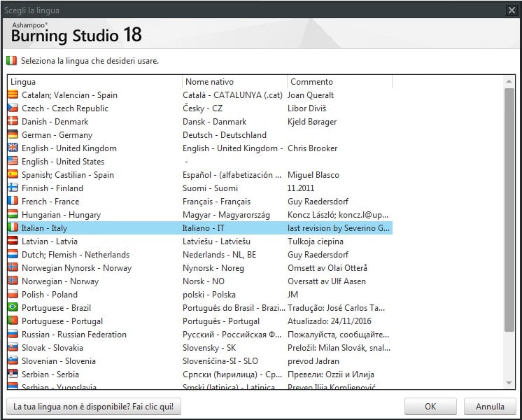Click the Polish flag icon

13,295
